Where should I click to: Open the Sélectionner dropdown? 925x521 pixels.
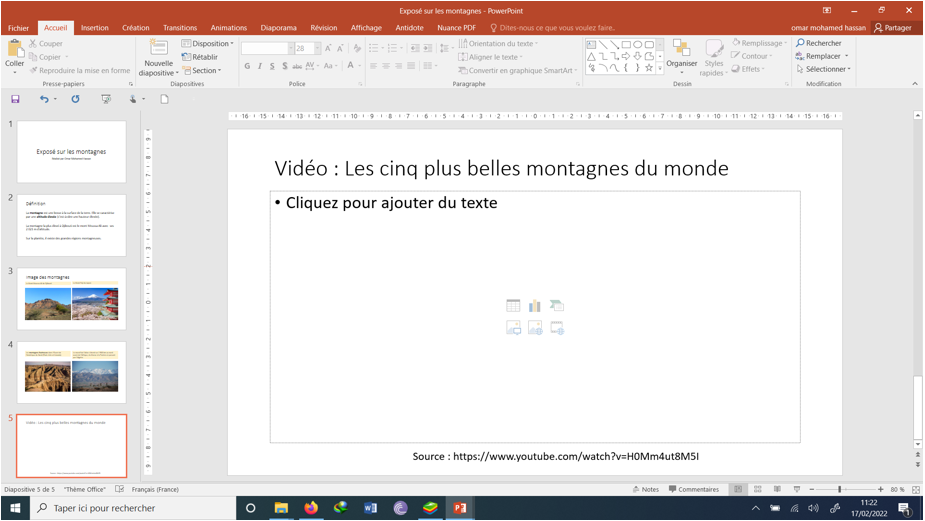pos(823,69)
